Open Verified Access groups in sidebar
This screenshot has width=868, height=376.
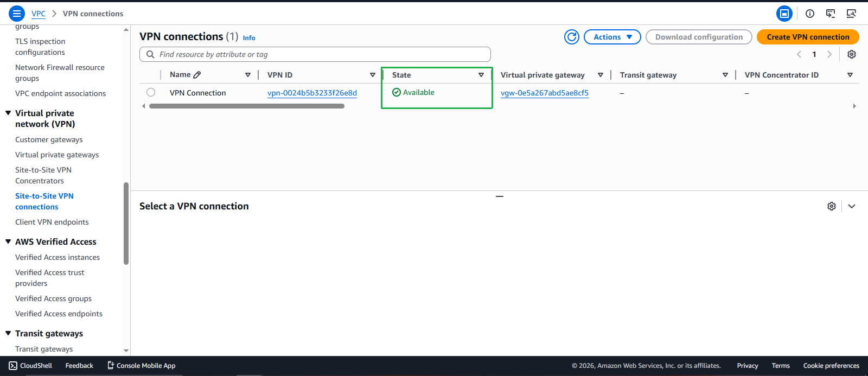click(53, 298)
